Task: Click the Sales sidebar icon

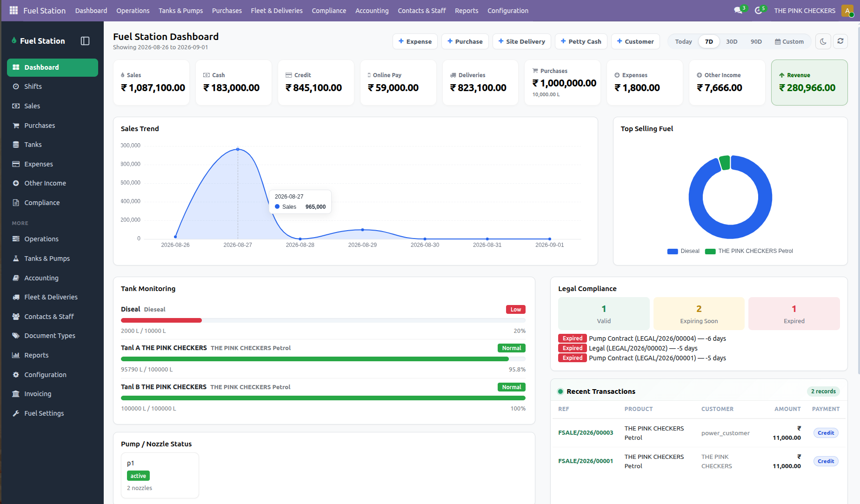Action: pos(16,106)
